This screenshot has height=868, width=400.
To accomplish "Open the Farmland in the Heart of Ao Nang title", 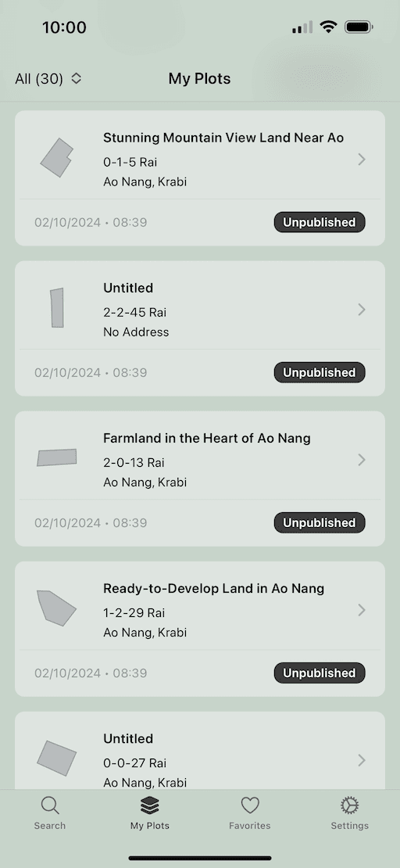I will pos(207,439).
